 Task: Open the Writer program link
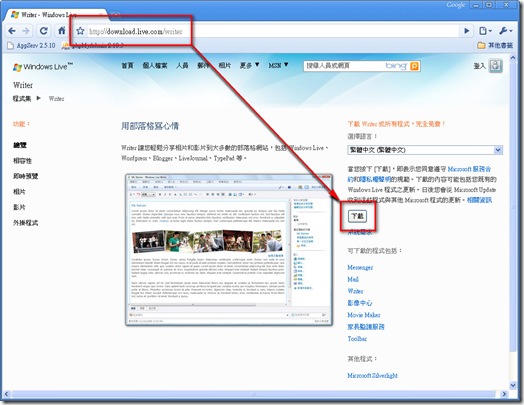[355, 291]
